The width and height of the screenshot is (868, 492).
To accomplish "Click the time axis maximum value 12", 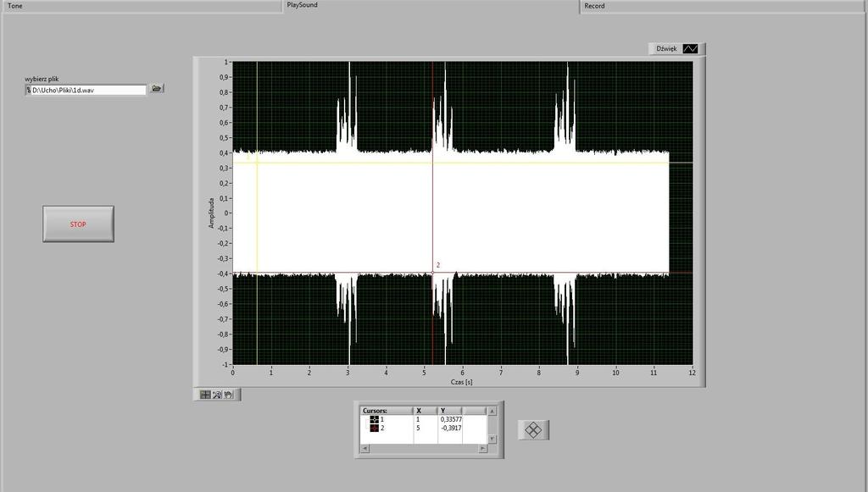I will (692, 373).
